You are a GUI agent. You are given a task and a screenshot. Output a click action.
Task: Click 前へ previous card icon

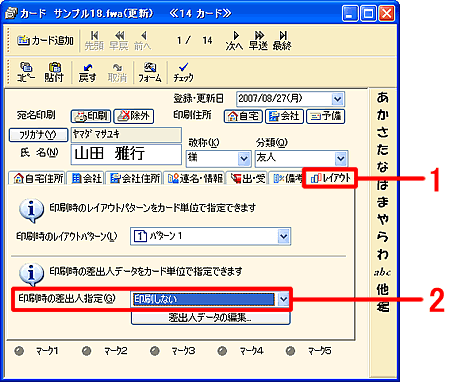143,41
